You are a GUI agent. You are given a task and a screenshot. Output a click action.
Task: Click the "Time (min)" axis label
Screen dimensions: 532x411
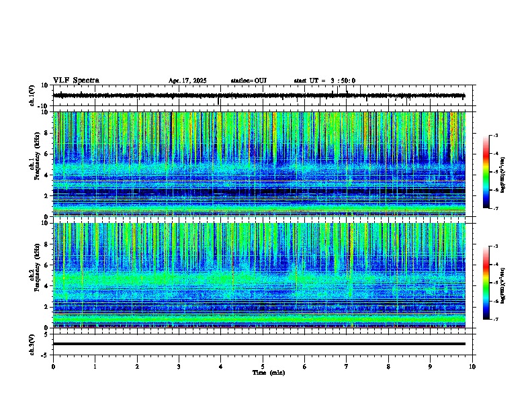pyautogui.click(x=269, y=373)
